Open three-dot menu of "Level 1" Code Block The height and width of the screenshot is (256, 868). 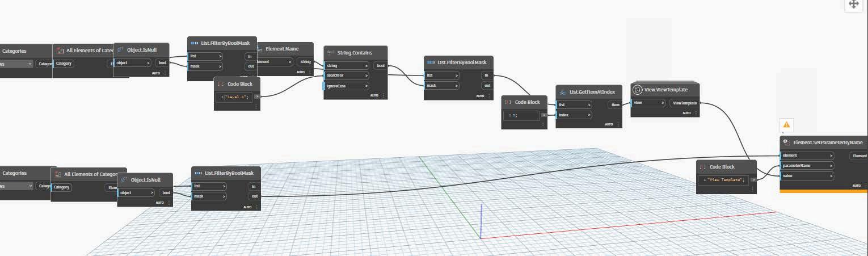coord(256,106)
